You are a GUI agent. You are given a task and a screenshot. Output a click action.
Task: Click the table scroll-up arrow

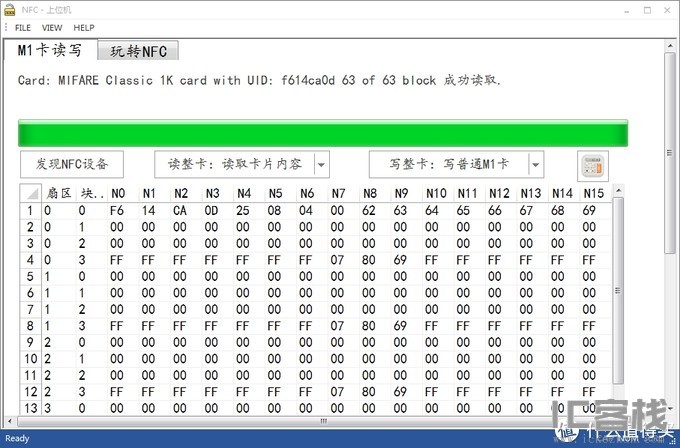(618, 190)
